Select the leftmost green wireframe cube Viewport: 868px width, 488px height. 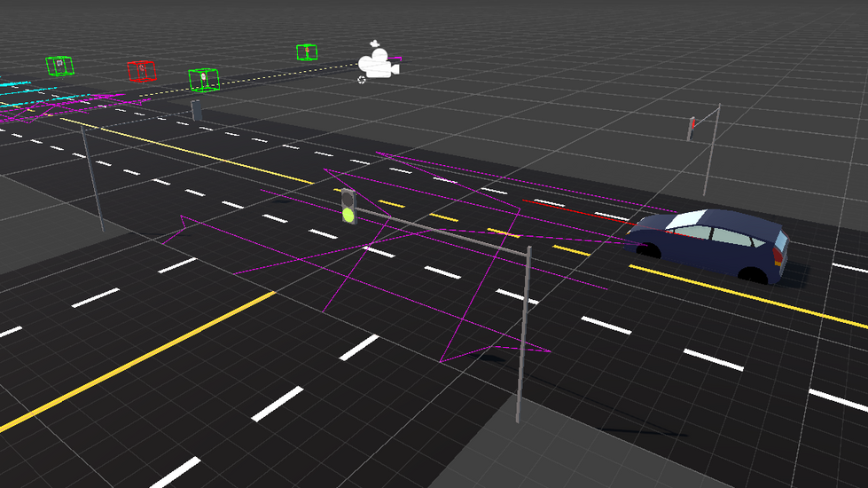click(x=59, y=66)
